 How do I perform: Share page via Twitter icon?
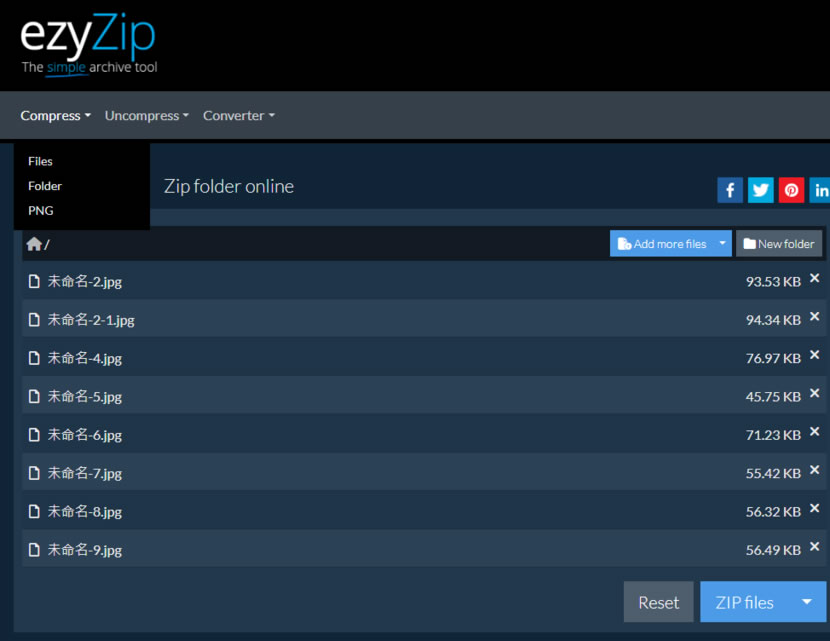click(761, 190)
